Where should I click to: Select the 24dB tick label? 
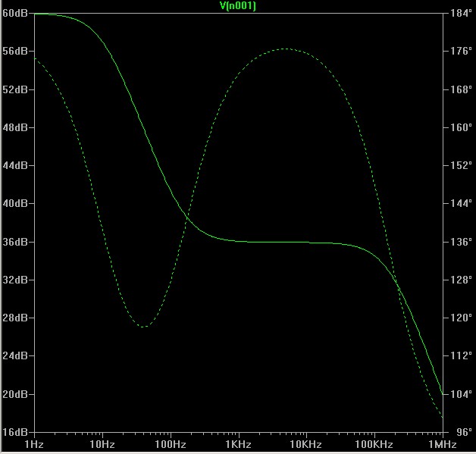pos(15,356)
